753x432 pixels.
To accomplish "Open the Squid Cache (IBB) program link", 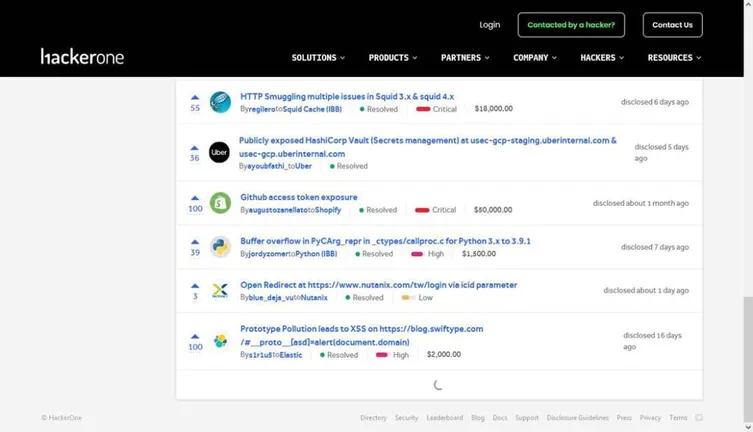I will (312, 109).
